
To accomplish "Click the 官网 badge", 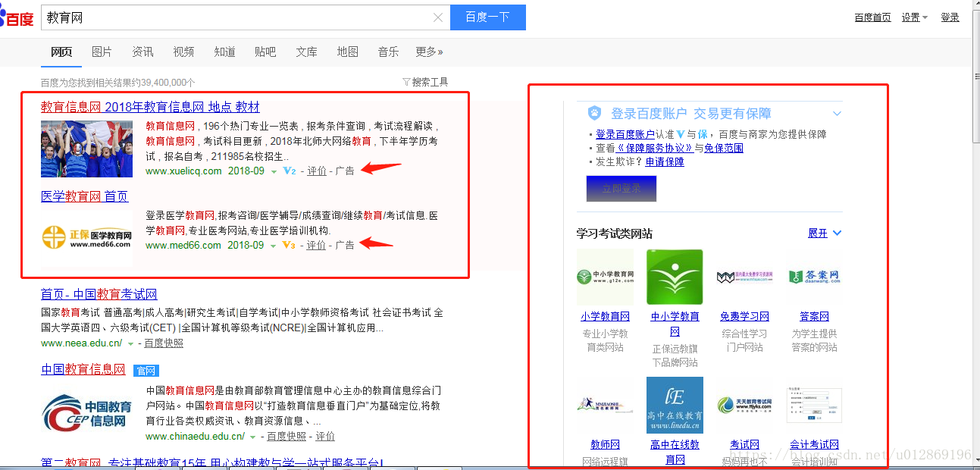I will click(146, 371).
